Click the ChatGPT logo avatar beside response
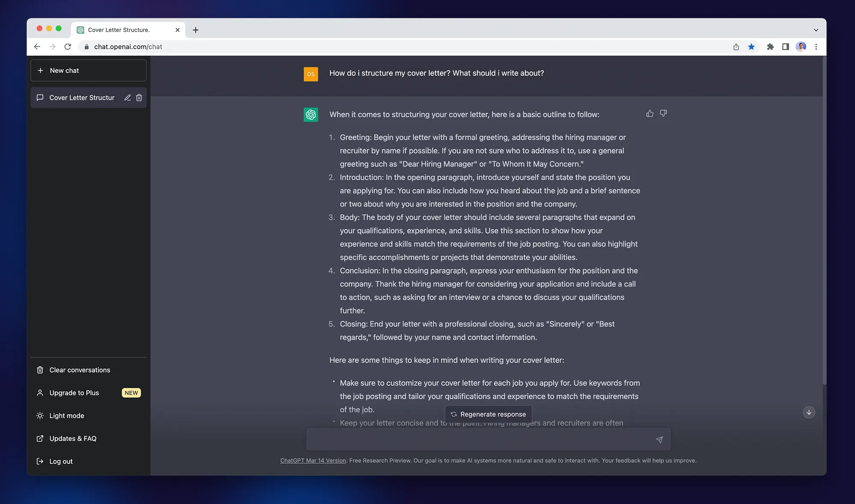Viewport: 855px width, 504px height. (311, 115)
